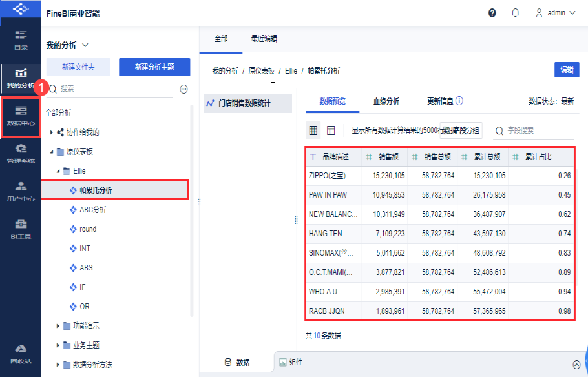
Task: Click the 编辑 button
Action: (x=567, y=70)
